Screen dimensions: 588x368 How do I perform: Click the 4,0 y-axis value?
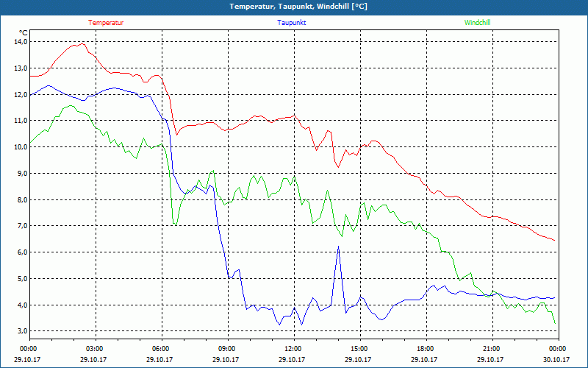(x=23, y=305)
